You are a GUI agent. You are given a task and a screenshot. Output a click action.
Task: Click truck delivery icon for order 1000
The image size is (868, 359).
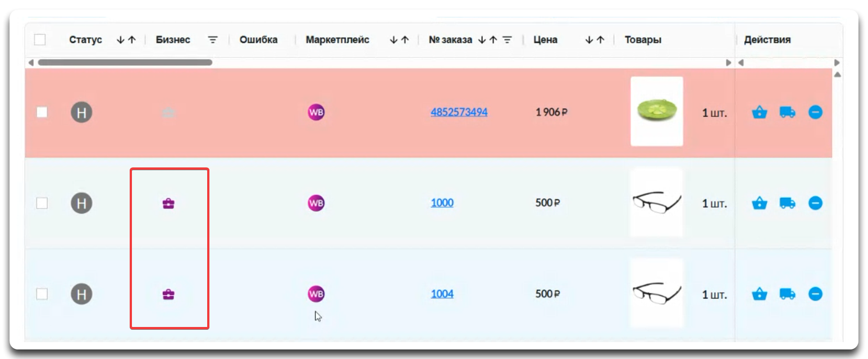click(787, 203)
